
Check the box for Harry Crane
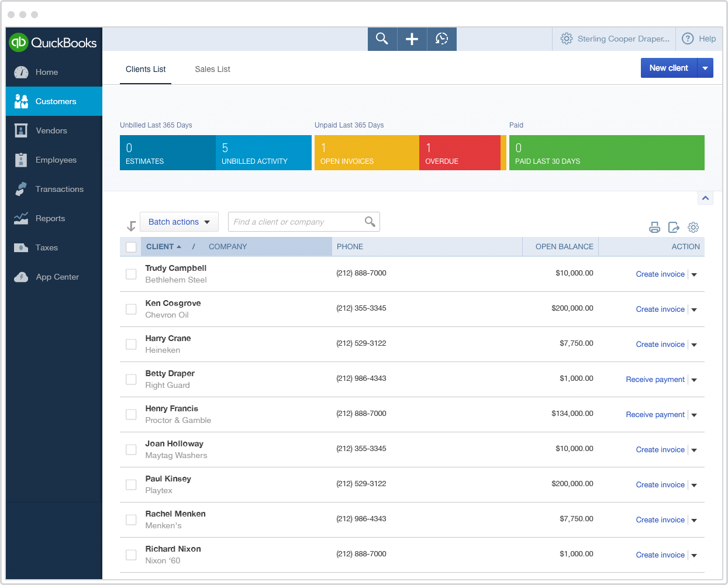tap(131, 344)
